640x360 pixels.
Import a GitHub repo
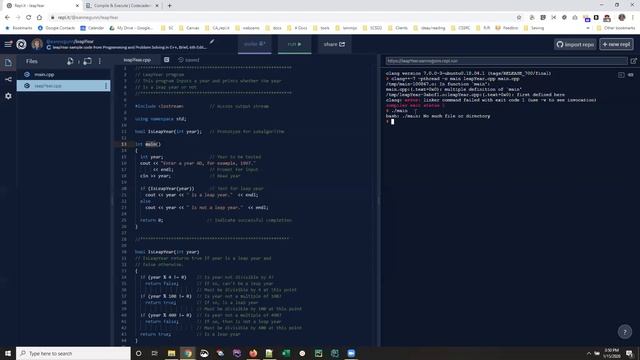pos(575,44)
